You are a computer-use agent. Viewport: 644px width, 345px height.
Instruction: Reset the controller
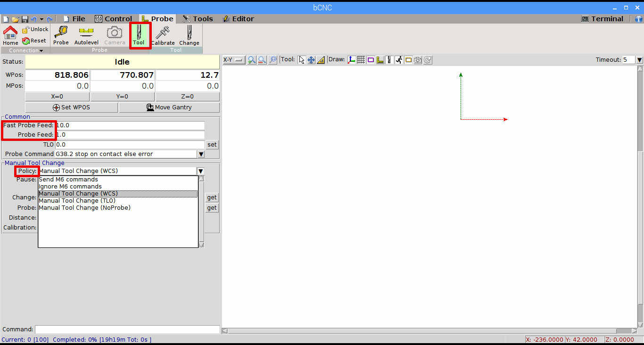tap(34, 41)
